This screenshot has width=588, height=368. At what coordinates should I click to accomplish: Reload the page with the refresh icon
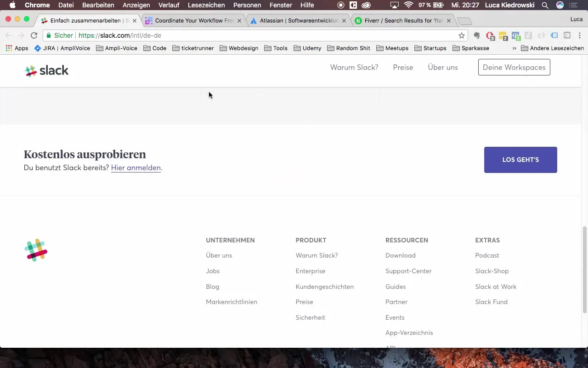tap(34, 35)
